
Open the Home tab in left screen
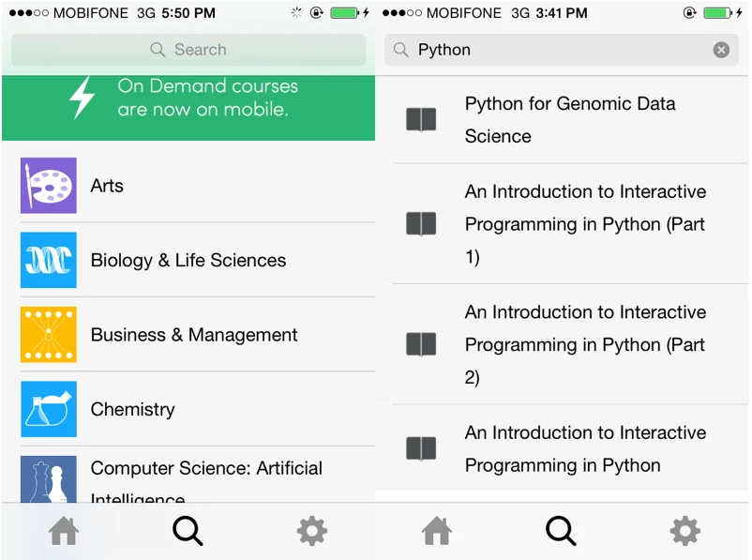(64, 532)
